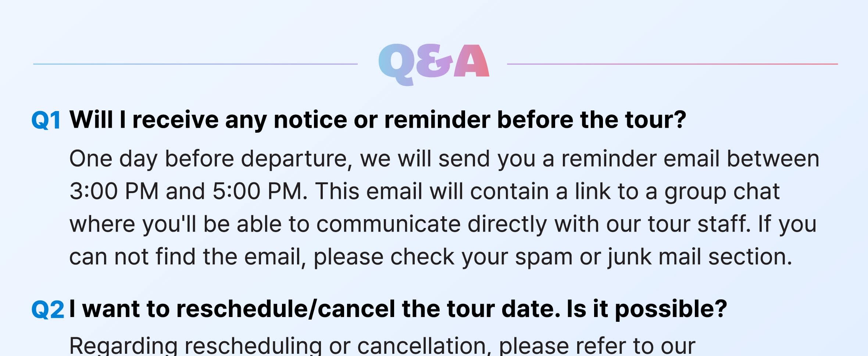868x356 pixels.
Task: Click the divider line right of Q&A
Action: [672, 64]
